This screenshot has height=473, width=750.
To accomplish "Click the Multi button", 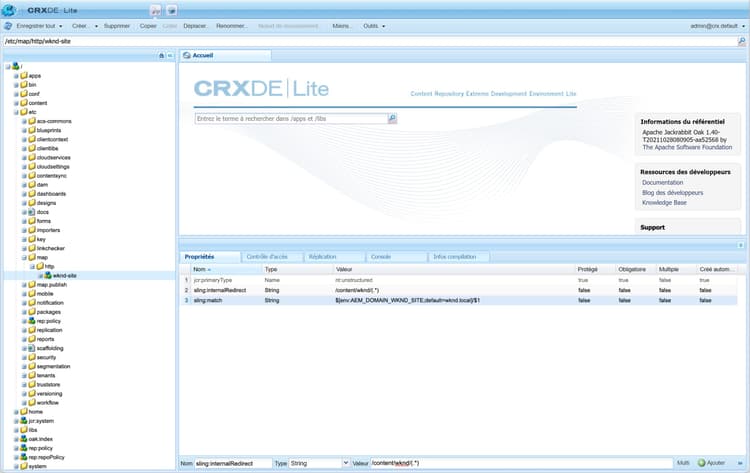I will click(683, 463).
